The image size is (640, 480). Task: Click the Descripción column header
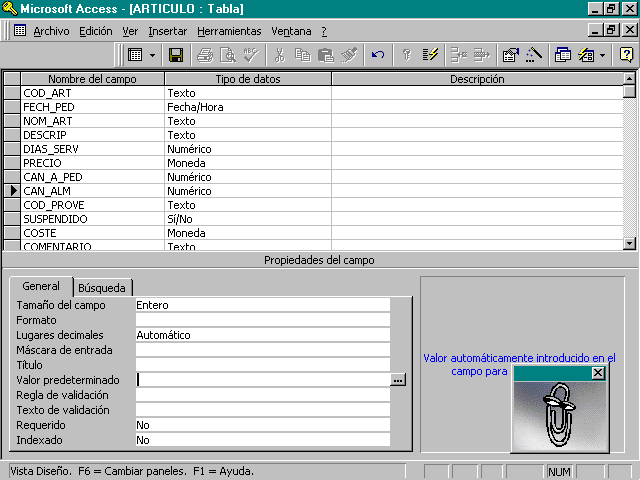(477, 79)
